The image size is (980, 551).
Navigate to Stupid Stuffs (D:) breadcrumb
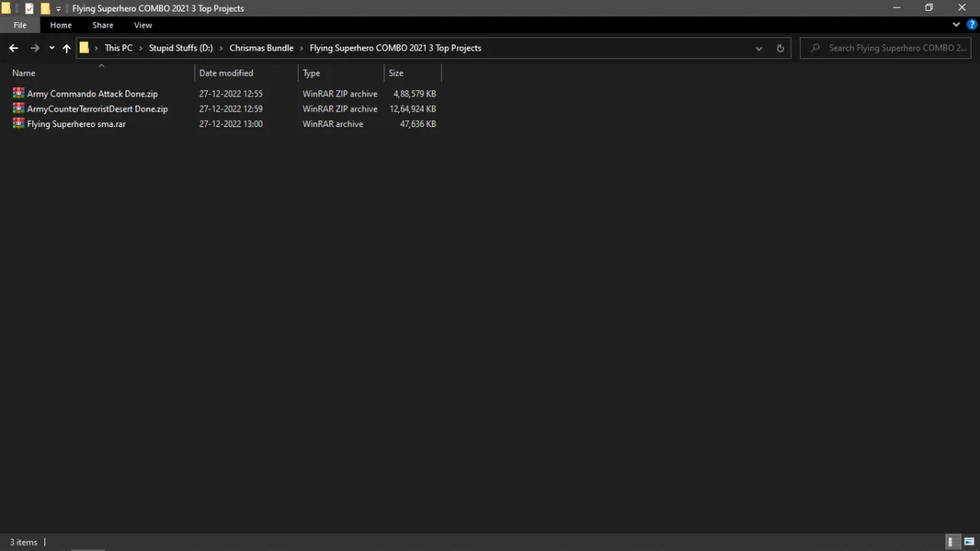coord(181,47)
